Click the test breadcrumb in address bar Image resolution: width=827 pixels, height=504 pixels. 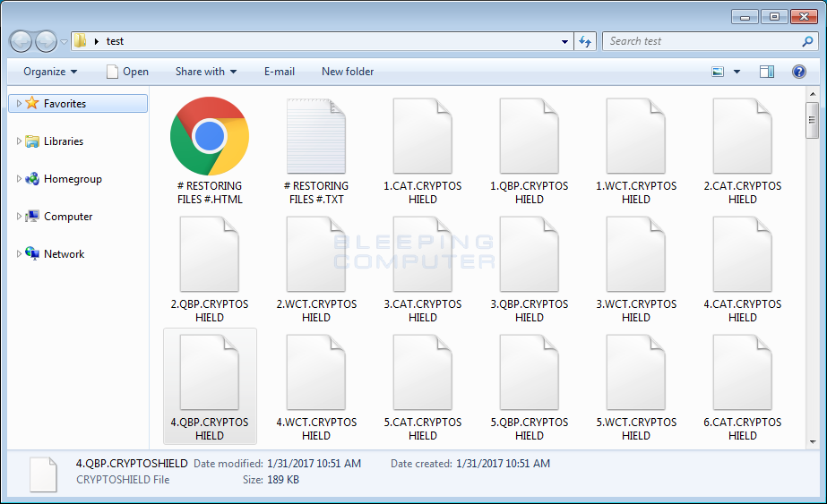pyautogui.click(x=115, y=41)
